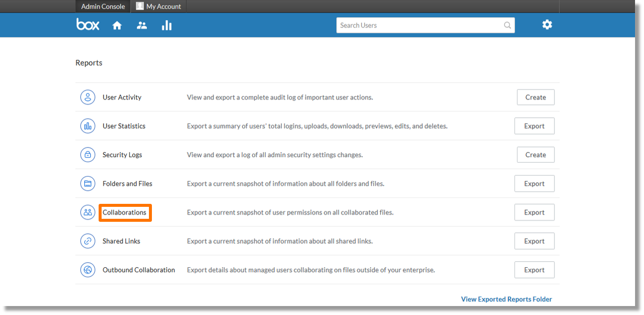Click the User Statistics chart icon
Viewport: 644px width, 315px height.
(x=88, y=126)
